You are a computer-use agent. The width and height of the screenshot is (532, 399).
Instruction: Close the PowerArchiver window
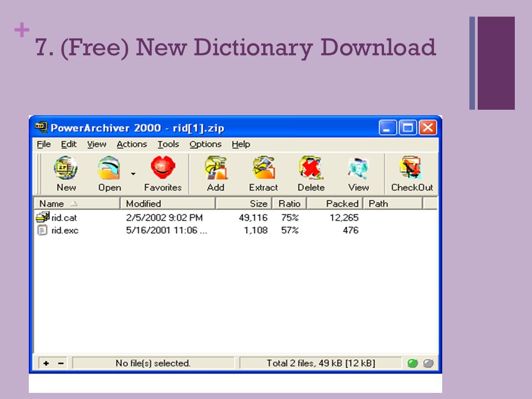click(428, 128)
